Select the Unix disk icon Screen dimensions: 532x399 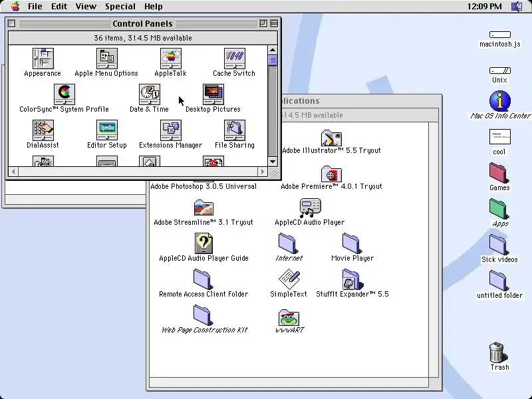500,70
